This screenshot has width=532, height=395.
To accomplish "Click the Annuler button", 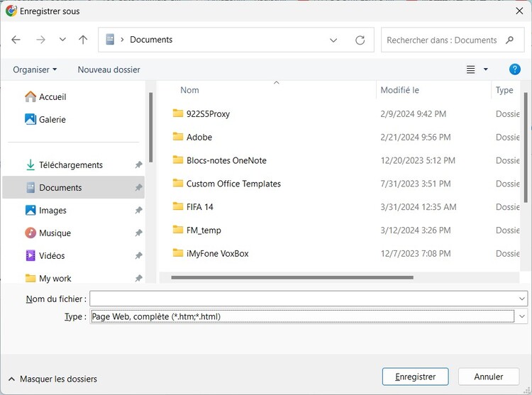I will (x=489, y=377).
